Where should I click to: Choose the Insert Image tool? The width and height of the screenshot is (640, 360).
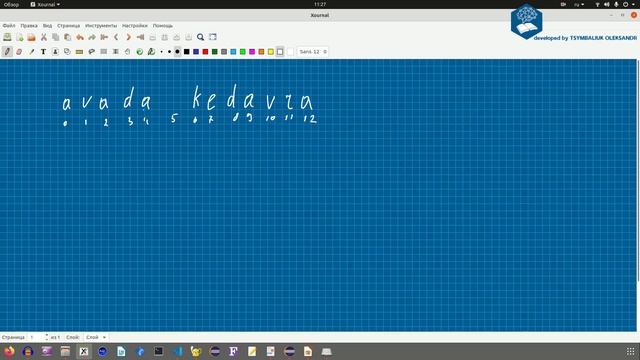pyautogui.click(x=55, y=52)
